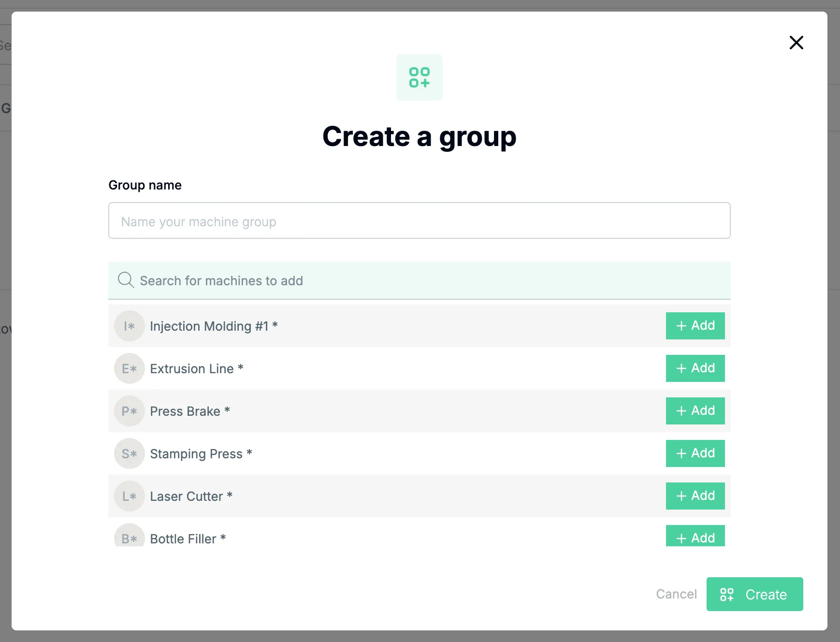Select the Injection Molding #1 * name
The height and width of the screenshot is (642, 840).
pyautogui.click(x=214, y=326)
